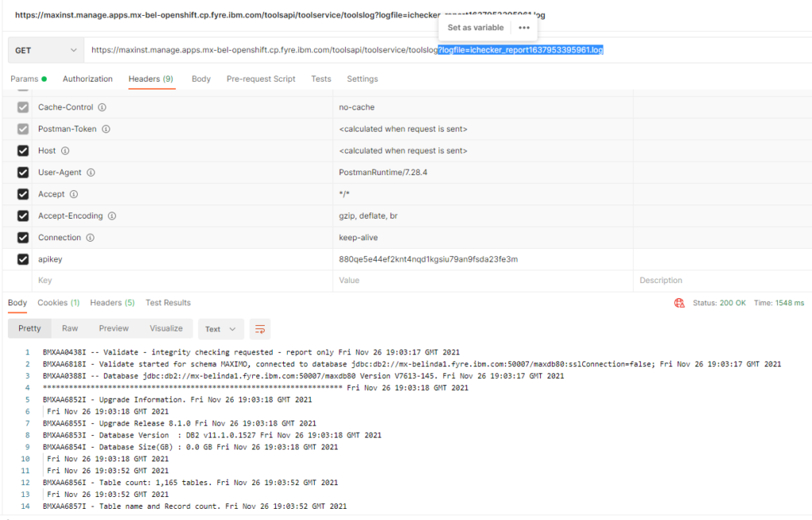Open the Pre-request Script tab
Image resolution: width=812 pixels, height=520 pixels.
pos(260,78)
